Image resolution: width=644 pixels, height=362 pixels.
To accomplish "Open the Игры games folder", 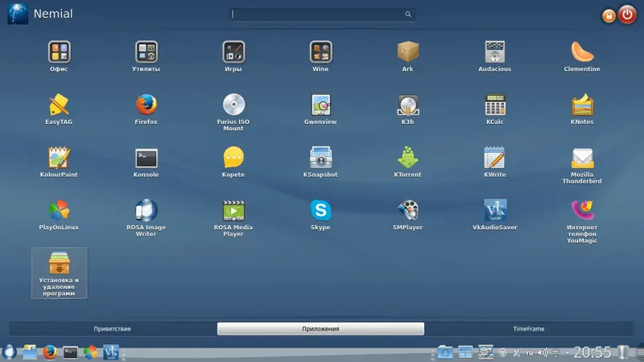I will 233,56.
